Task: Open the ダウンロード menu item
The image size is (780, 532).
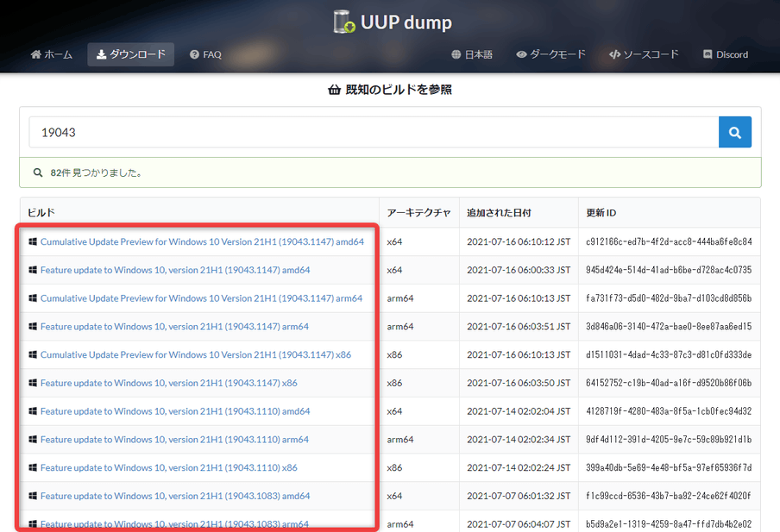Action: [131, 54]
